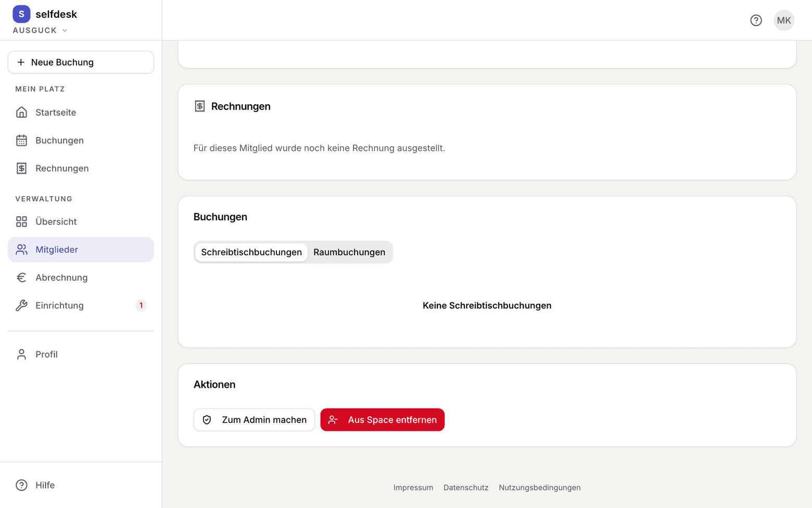812x508 pixels.
Task: Open Einrichtung label in the sidebar
Action: tap(59, 306)
